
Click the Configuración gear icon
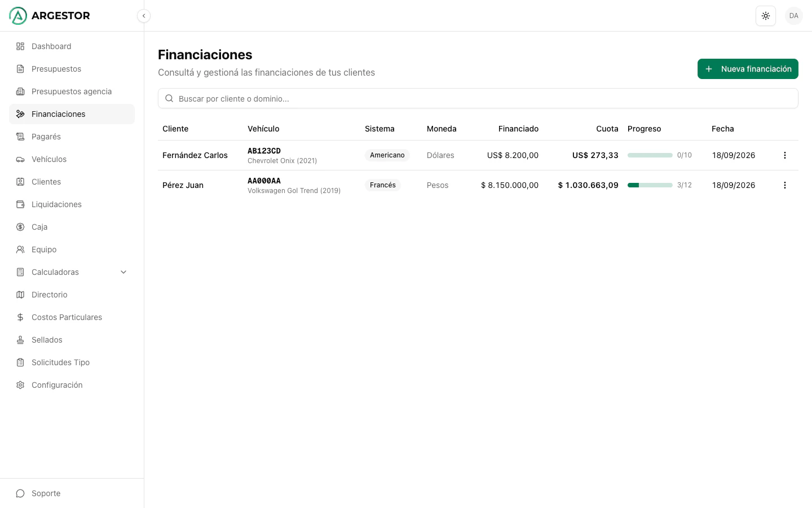point(20,385)
